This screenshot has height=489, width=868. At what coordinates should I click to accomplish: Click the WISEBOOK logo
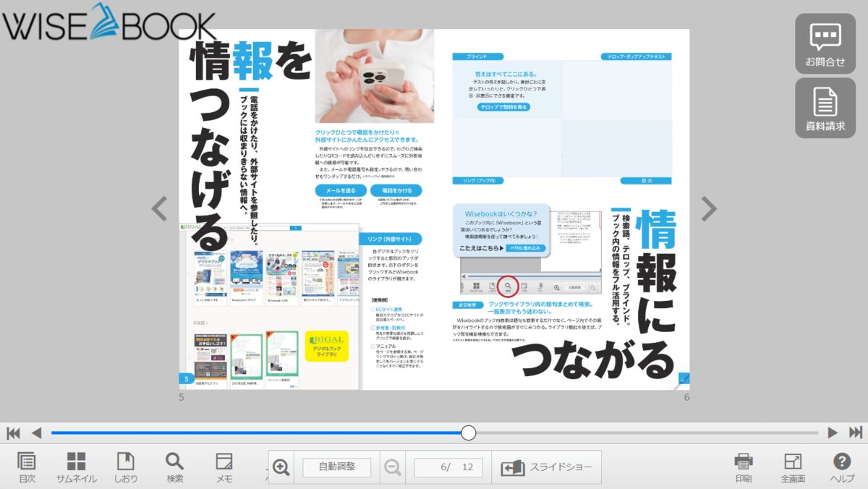pyautogui.click(x=109, y=23)
